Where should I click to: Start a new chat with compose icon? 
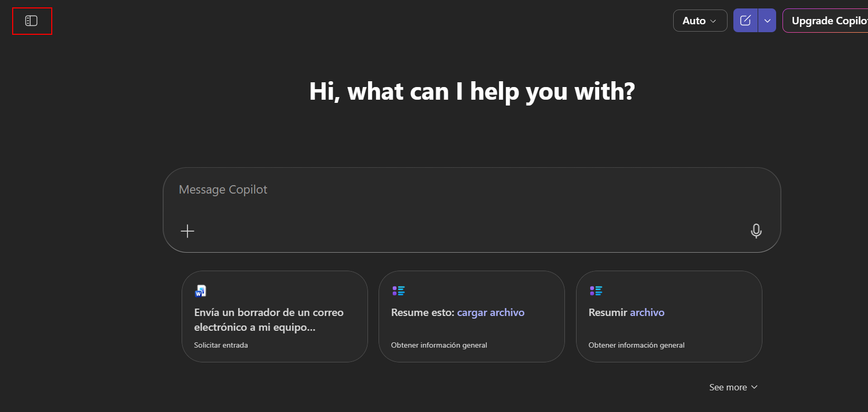[746, 21]
